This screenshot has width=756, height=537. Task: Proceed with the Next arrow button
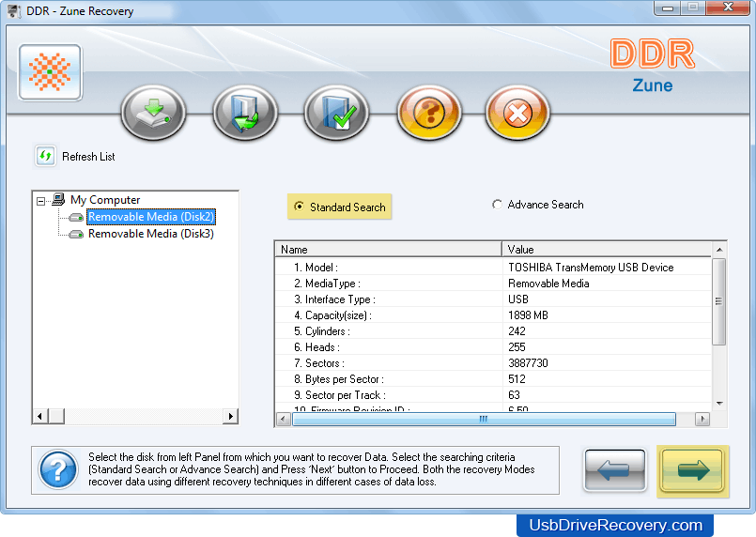(692, 470)
